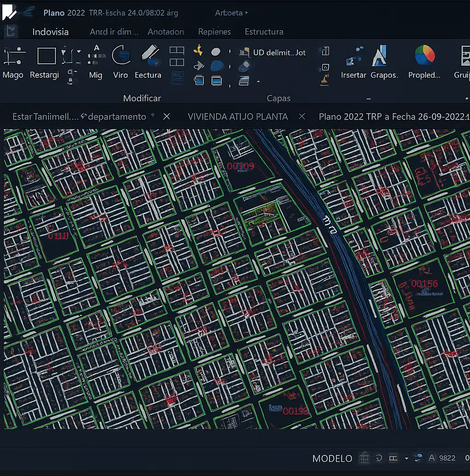Click the icon left of Indovisia tab
The width and height of the screenshot is (470, 476).
pyautogui.click(x=11, y=31)
